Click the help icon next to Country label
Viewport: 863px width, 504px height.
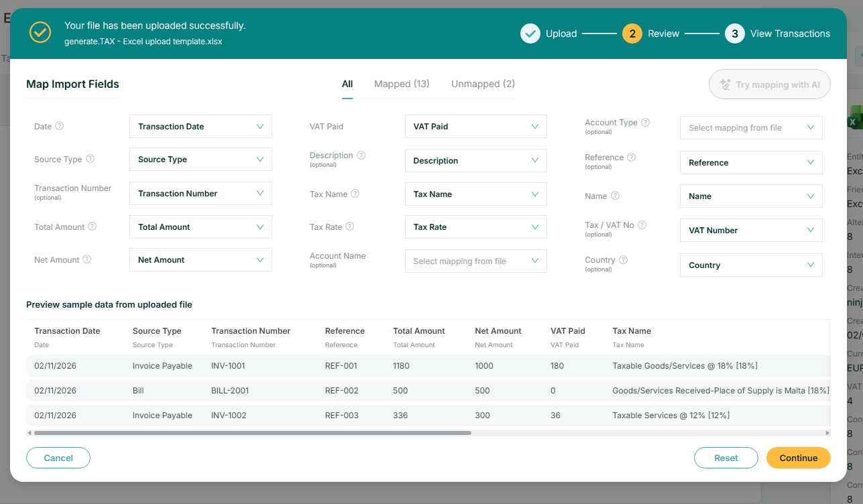point(623,260)
